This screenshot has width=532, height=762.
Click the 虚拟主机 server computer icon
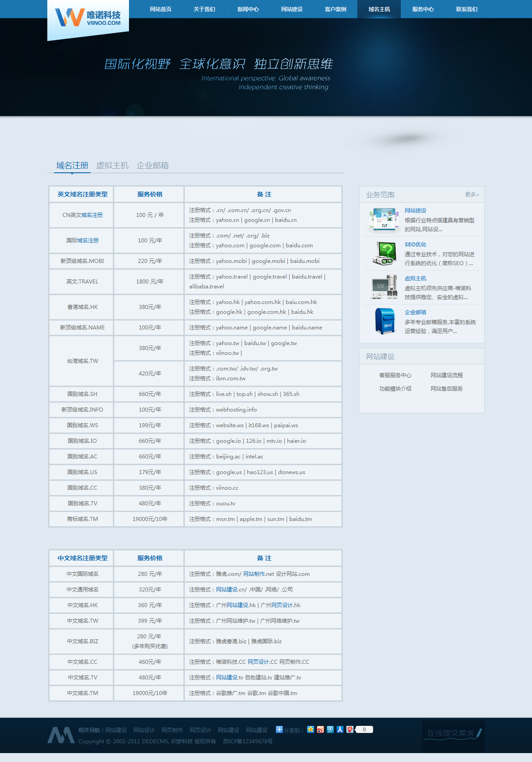tap(385, 287)
